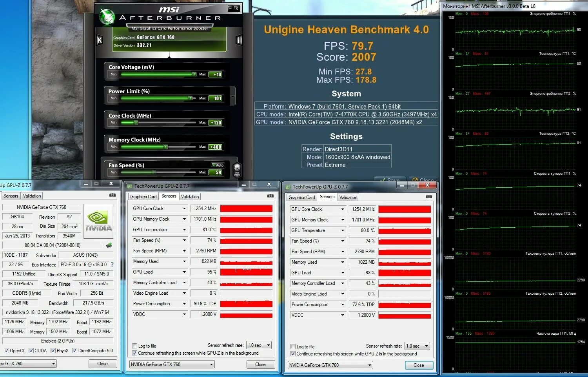
Task: Adjust the Memory Clock (MHz) slider
Action: [159, 147]
